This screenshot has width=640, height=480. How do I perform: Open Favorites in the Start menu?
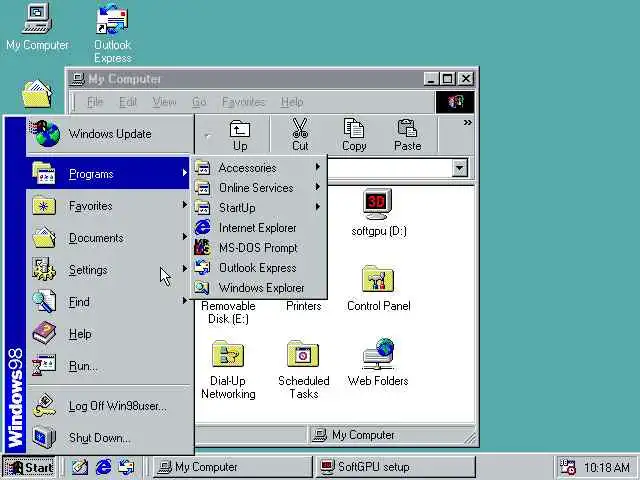(108, 206)
